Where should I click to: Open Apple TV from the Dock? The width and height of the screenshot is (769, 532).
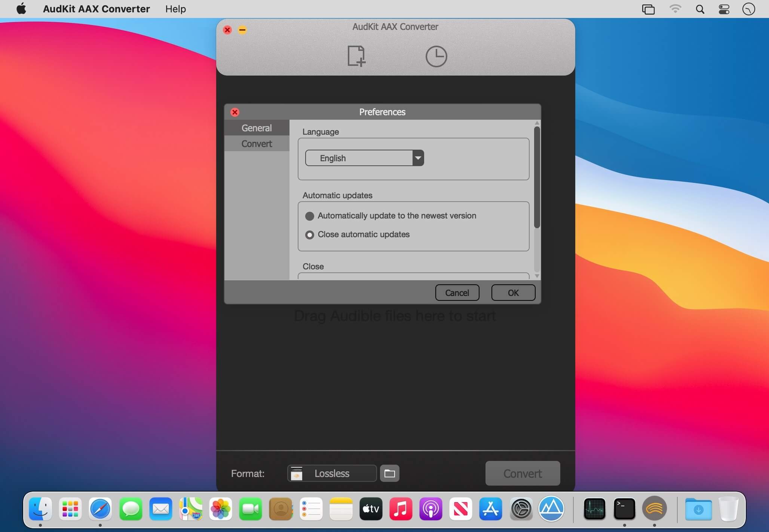coord(371,508)
